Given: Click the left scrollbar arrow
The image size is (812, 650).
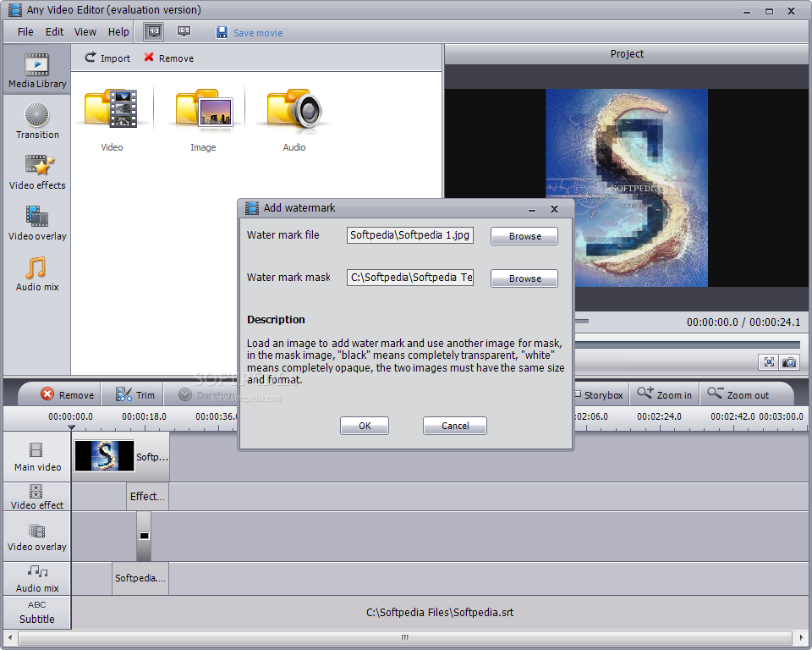Looking at the screenshot, I should tap(8, 637).
